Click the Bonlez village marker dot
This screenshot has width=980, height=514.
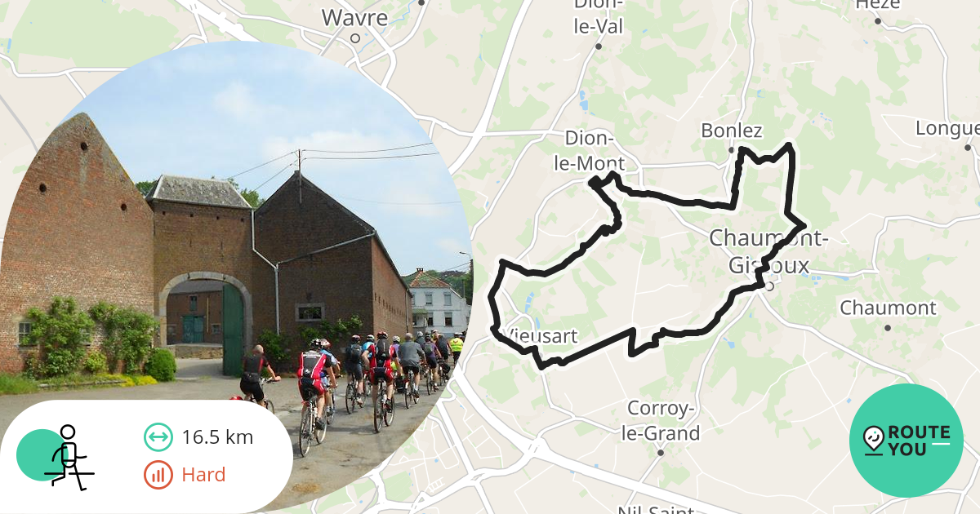(x=732, y=149)
